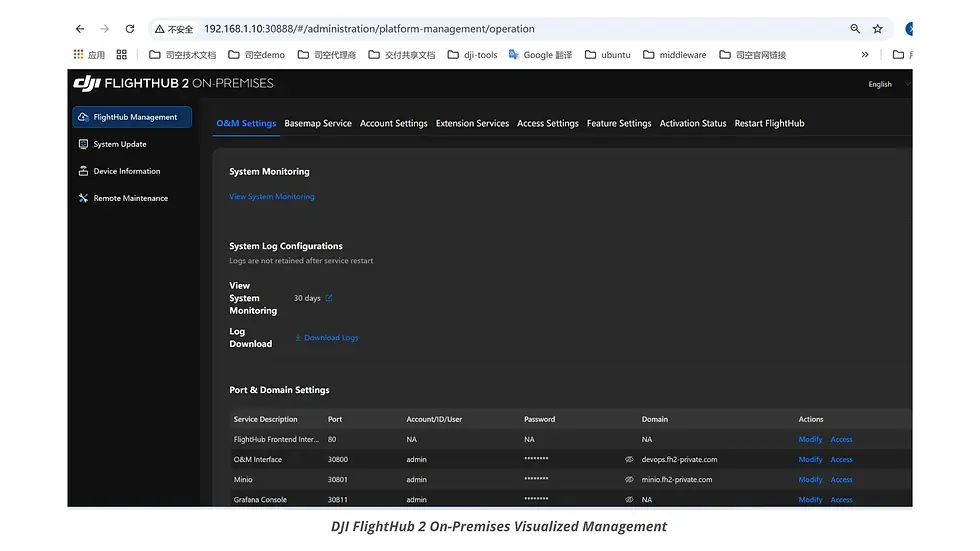Open the 交付共享文档 bookmark folder

pos(402,55)
